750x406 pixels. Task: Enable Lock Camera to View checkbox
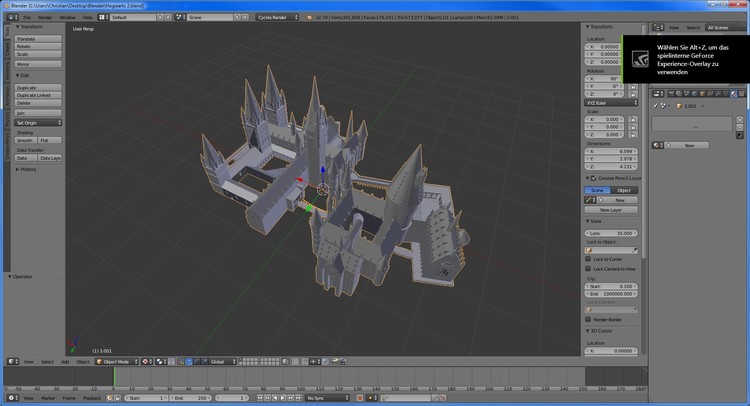pos(588,269)
